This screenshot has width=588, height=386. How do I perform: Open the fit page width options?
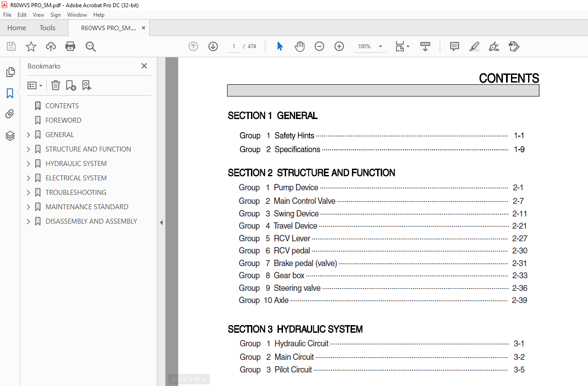(x=402, y=46)
